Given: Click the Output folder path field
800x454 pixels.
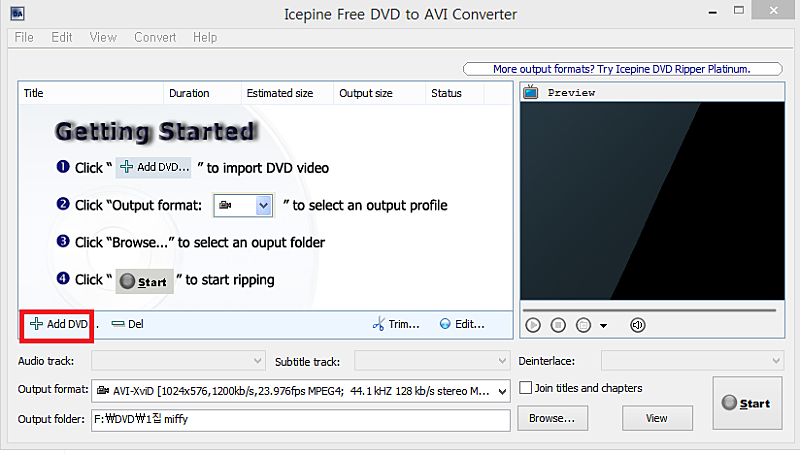Looking at the screenshot, I should coord(301,419).
